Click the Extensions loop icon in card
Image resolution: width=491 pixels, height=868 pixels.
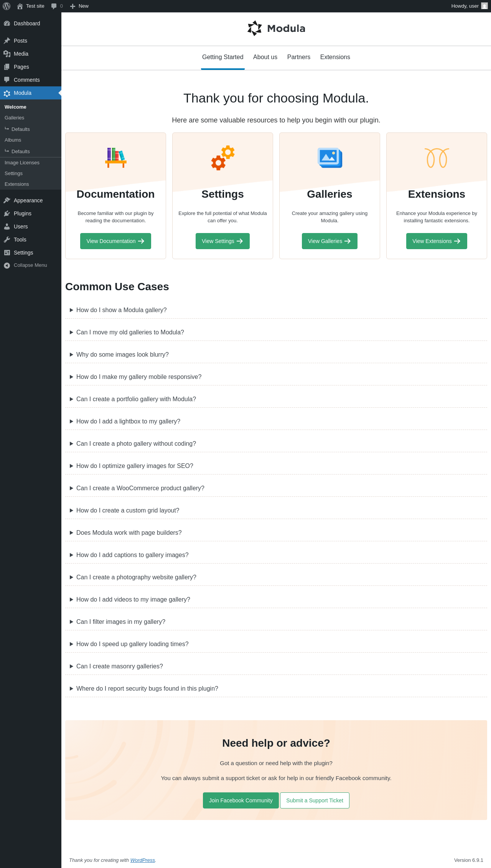[x=437, y=158]
